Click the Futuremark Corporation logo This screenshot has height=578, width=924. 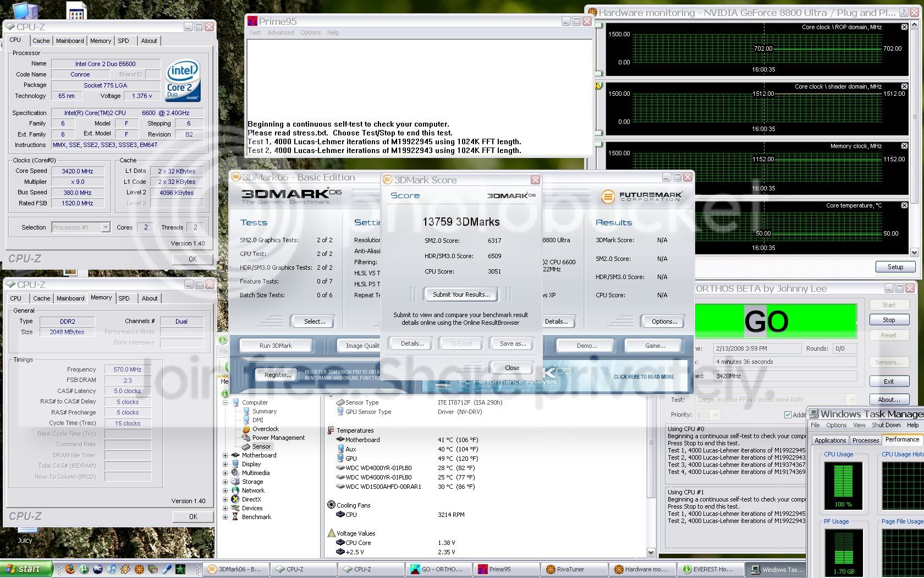point(642,196)
